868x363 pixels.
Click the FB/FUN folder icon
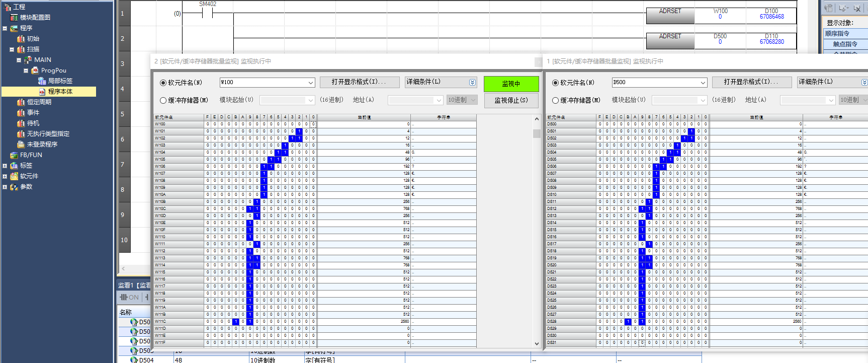tap(14, 155)
